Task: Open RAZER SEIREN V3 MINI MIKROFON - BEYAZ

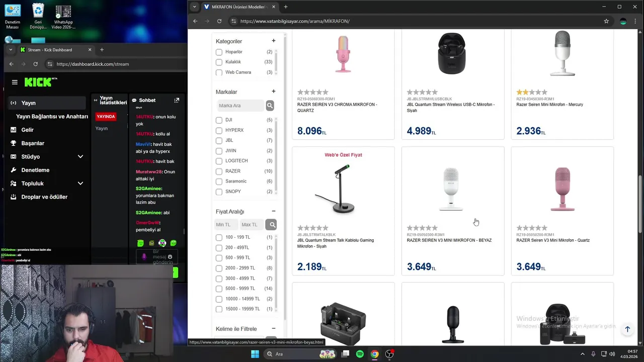Action: [x=449, y=240]
